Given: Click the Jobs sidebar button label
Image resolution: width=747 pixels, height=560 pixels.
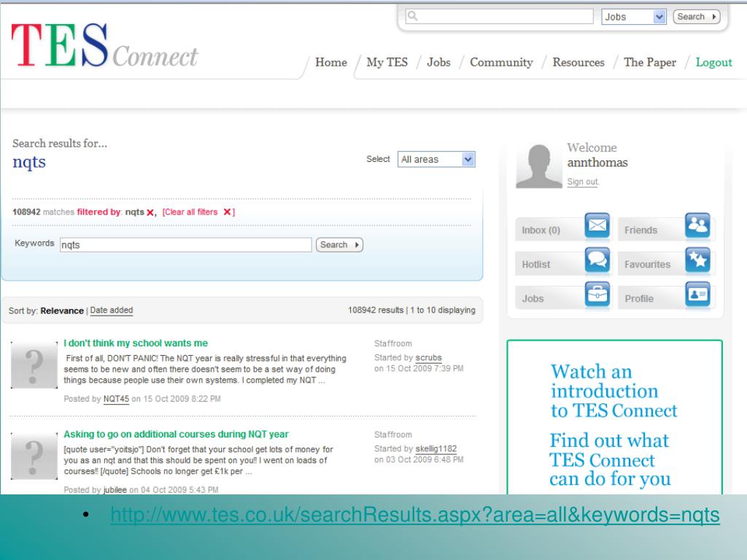Looking at the screenshot, I should click(533, 298).
